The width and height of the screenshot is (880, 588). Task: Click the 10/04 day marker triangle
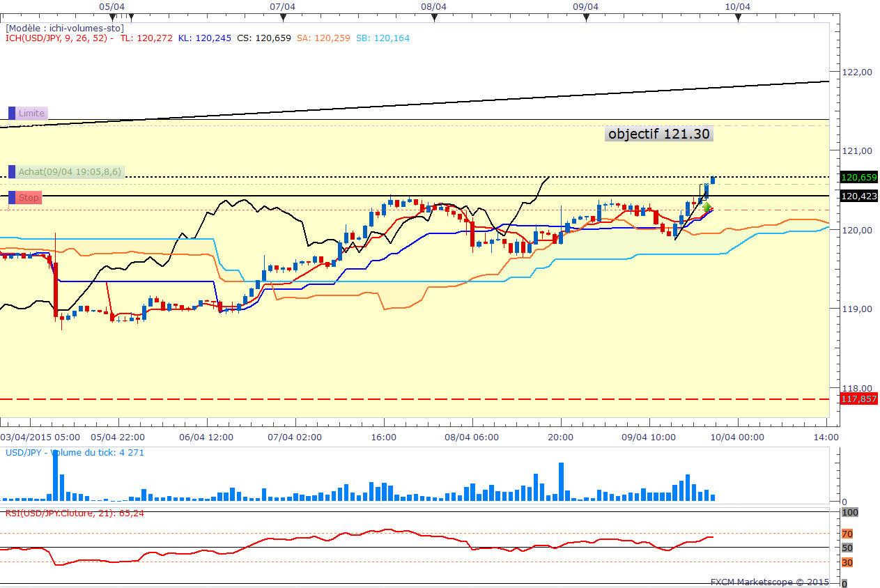coord(738,18)
